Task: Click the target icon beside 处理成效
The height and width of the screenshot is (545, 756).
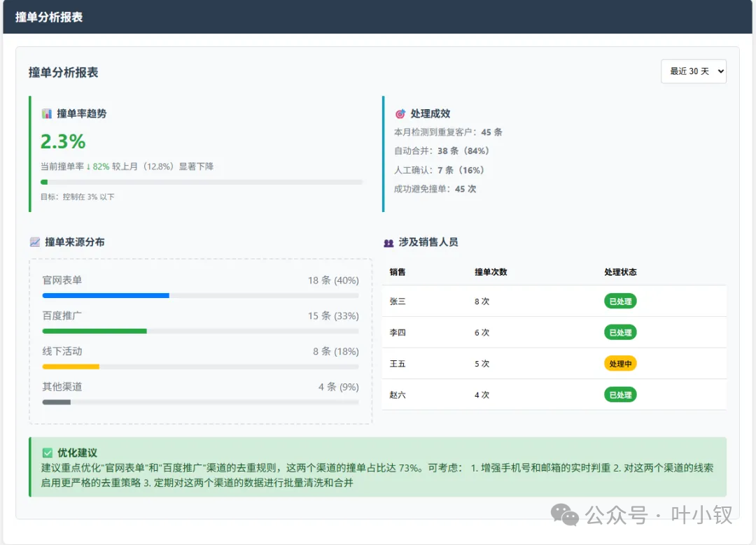Action: tap(400, 114)
